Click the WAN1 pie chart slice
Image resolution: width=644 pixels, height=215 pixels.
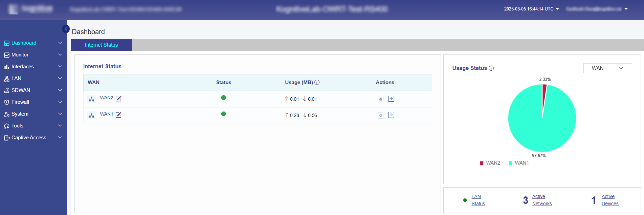(x=541, y=125)
